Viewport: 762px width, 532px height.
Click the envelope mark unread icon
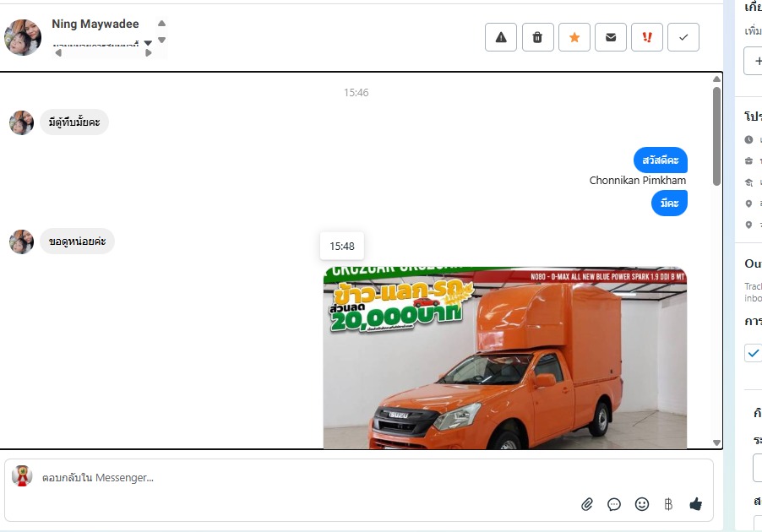click(x=611, y=37)
